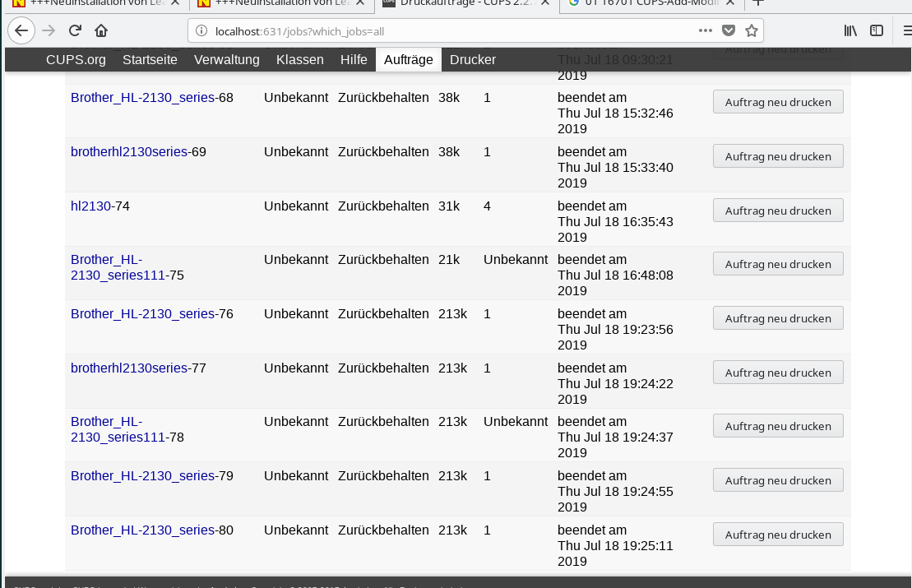The width and height of the screenshot is (912, 588).
Task: Open the CUPS.org navigation item
Action: click(76, 60)
